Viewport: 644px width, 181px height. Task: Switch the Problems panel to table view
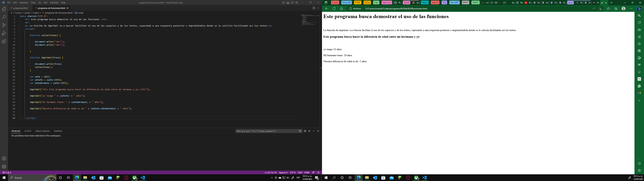pyautogui.click(x=309, y=131)
